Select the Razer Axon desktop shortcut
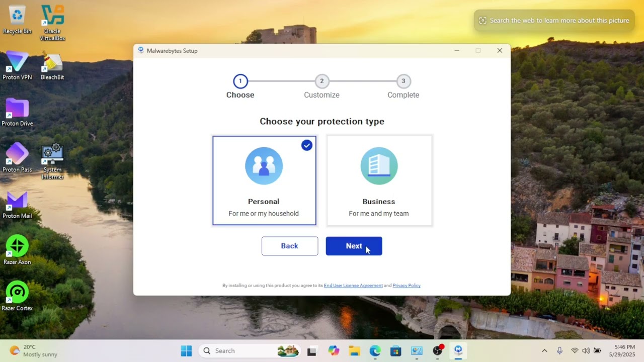 click(x=17, y=250)
